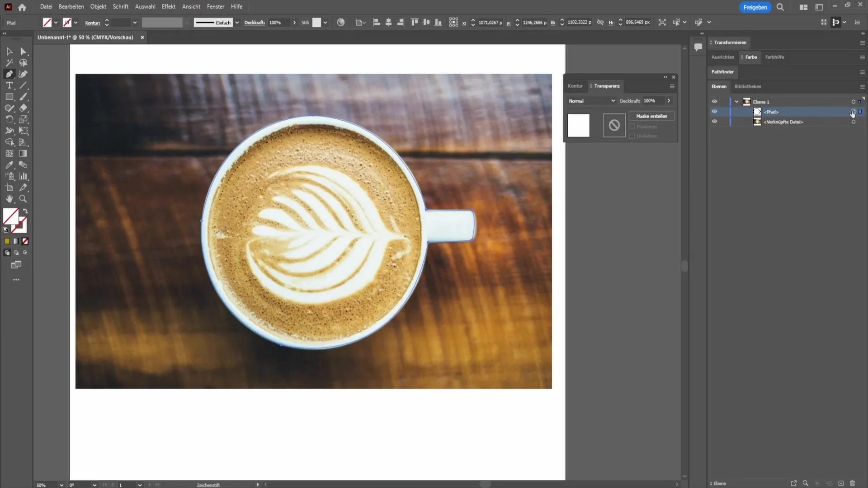Open the Fenster menu
This screenshot has height=488, width=868.
[x=216, y=7]
